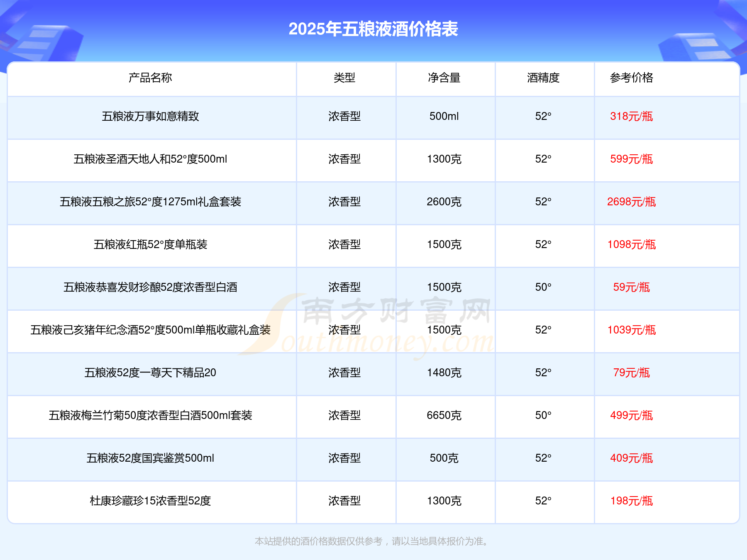
Task: Select product 五粮液梅兰竹菊50度浓香型白酒500ml套装
Action: 150,415
